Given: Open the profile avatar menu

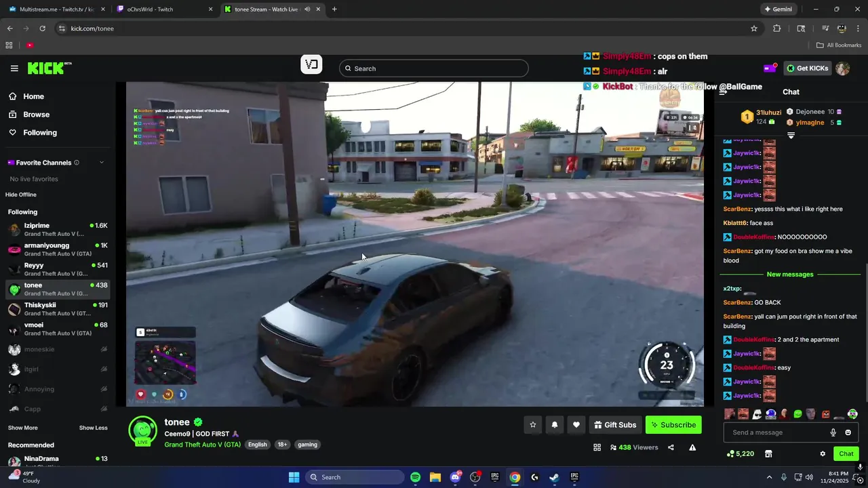Looking at the screenshot, I should click(842, 68).
